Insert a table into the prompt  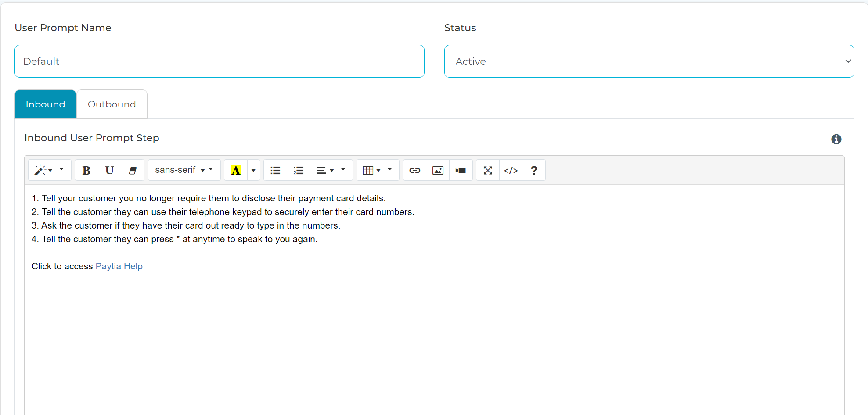pos(371,170)
